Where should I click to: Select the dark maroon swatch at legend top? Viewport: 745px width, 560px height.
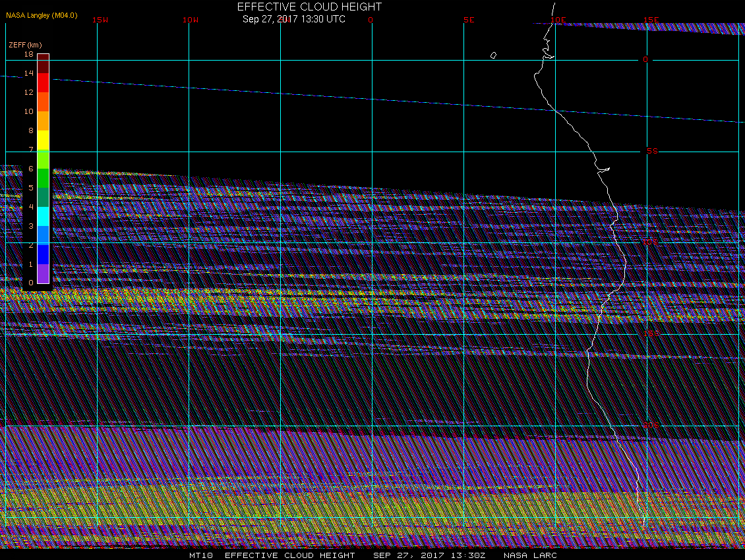click(43, 64)
